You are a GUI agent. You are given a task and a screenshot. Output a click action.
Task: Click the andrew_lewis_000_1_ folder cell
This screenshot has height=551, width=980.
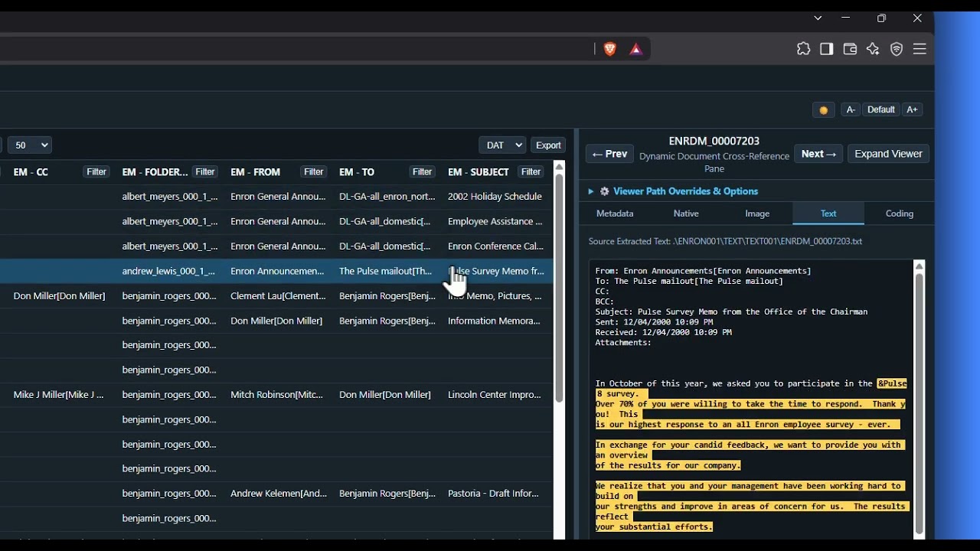pyautogui.click(x=168, y=271)
